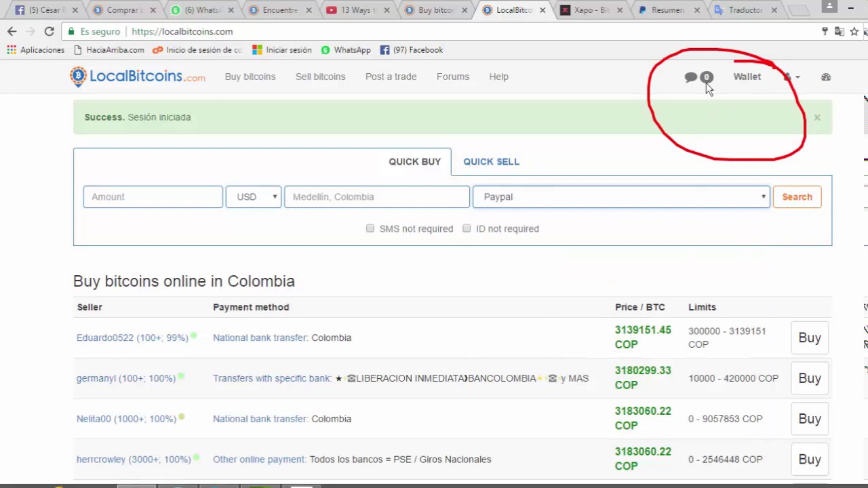868x488 pixels.
Task: Open seller herrcrowley profile
Action: pyautogui.click(x=134, y=460)
